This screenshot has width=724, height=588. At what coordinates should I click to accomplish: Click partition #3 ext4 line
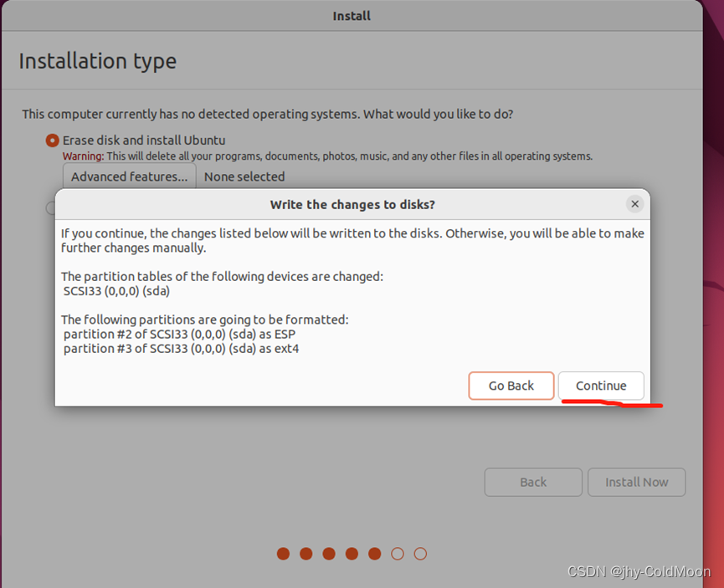[181, 349]
